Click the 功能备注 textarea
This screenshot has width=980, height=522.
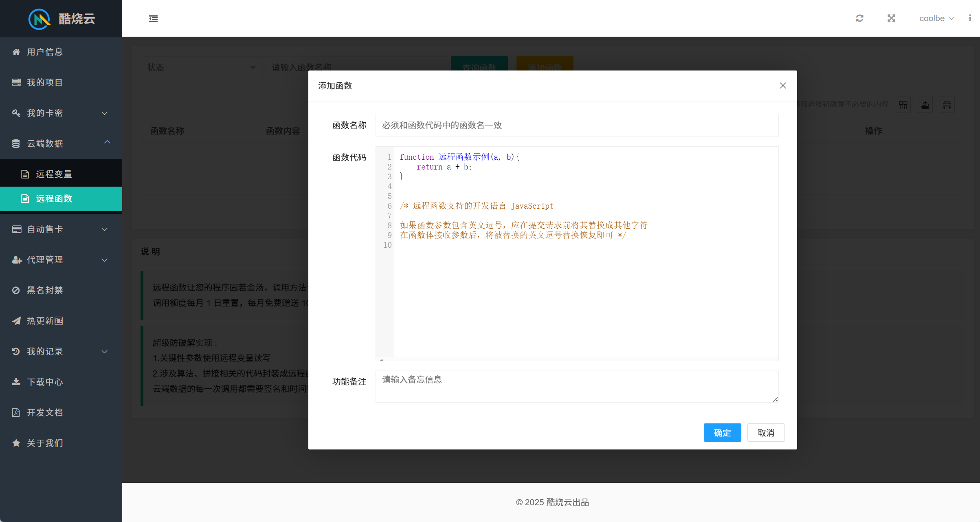[576, 386]
